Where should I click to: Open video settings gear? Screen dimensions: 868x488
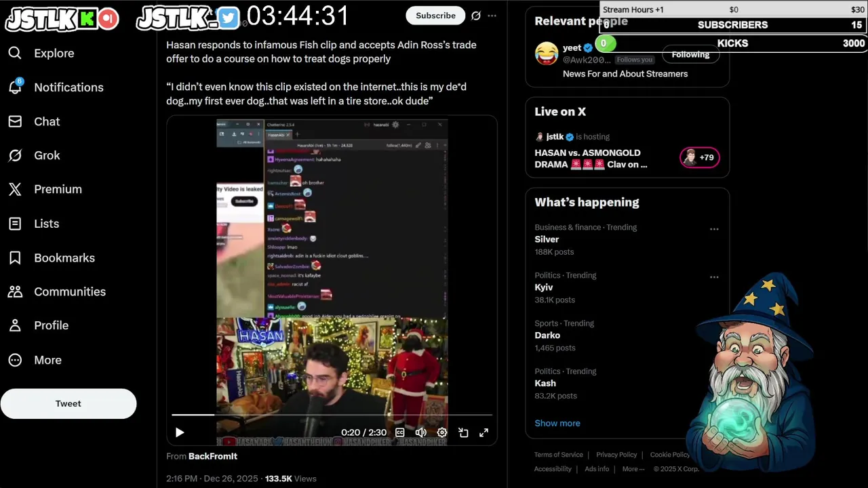(442, 432)
